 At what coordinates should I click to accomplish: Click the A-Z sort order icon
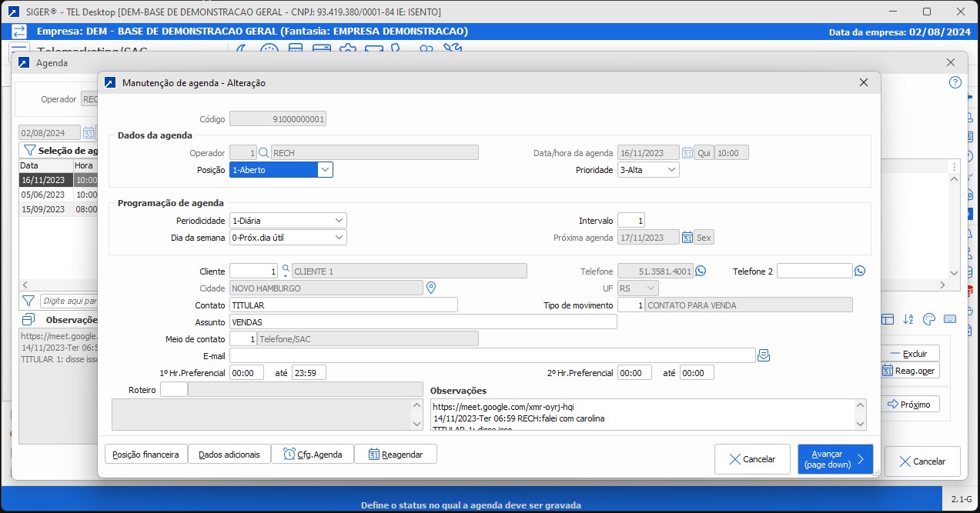point(908,319)
